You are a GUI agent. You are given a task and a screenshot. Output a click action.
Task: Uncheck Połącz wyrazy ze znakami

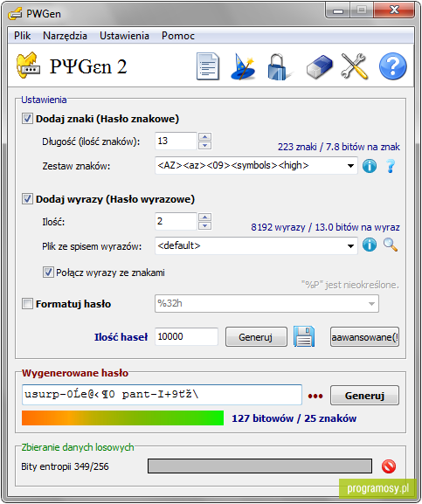(48, 273)
